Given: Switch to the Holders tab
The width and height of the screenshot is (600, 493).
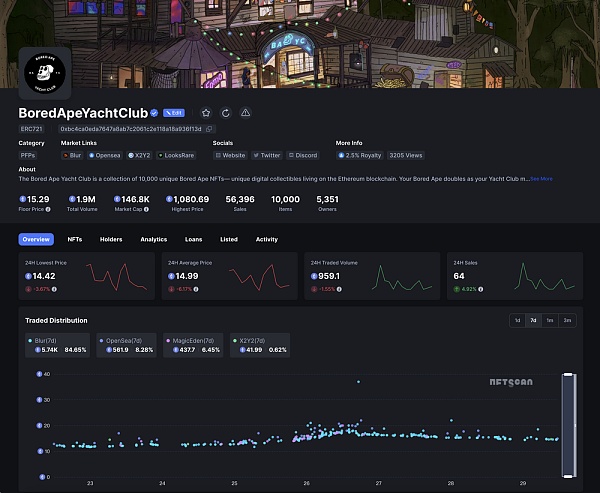Looking at the screenshot, I should 111,240.
